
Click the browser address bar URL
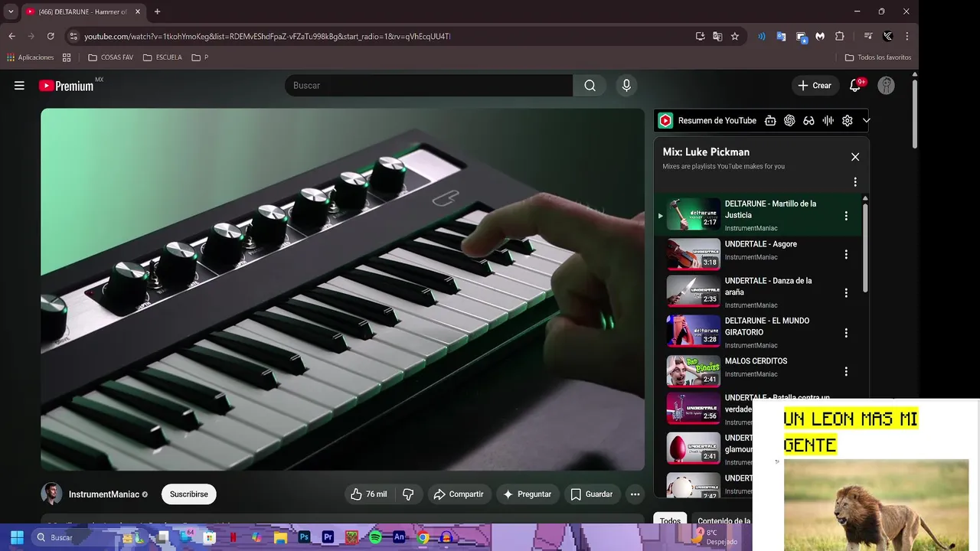[267, 36]
